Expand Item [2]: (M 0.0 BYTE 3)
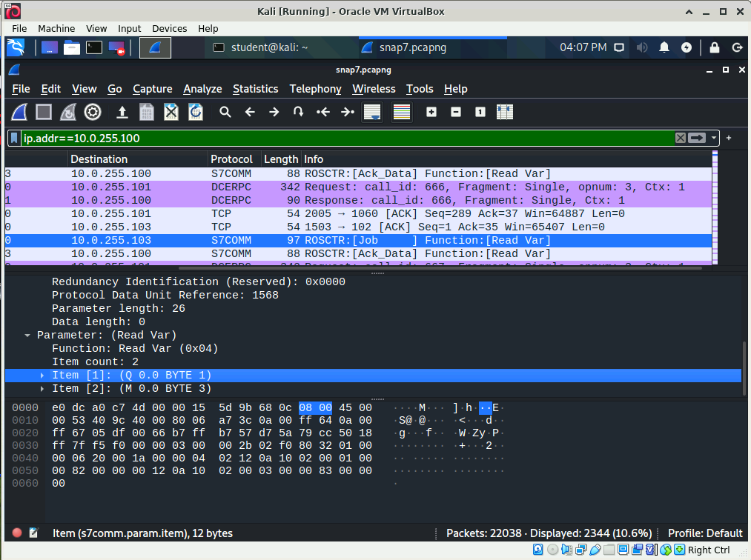Image resolution: width=751 pixels, height=560 pixels. click(42, 389)
